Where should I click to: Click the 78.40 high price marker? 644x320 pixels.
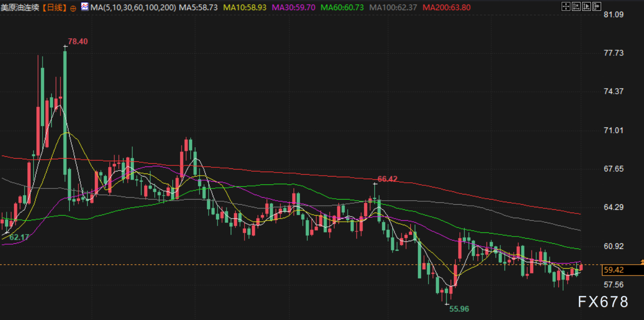coord(77,41)
